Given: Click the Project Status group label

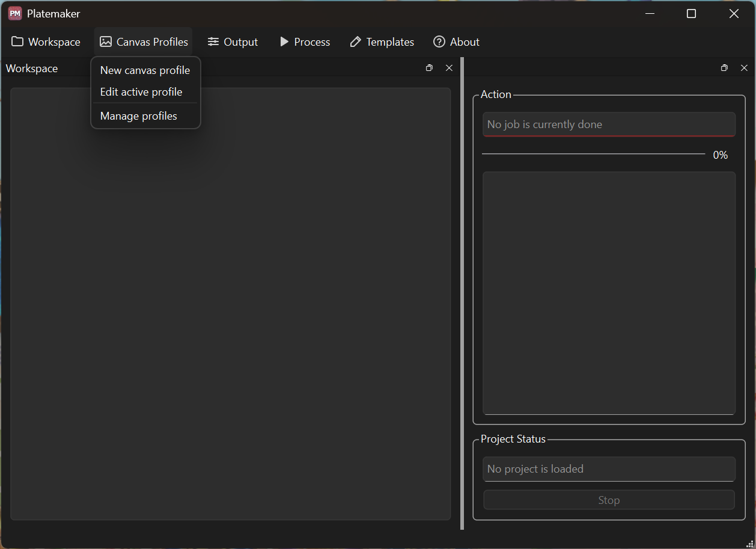Looking at the screenshot, I should 513,439.
